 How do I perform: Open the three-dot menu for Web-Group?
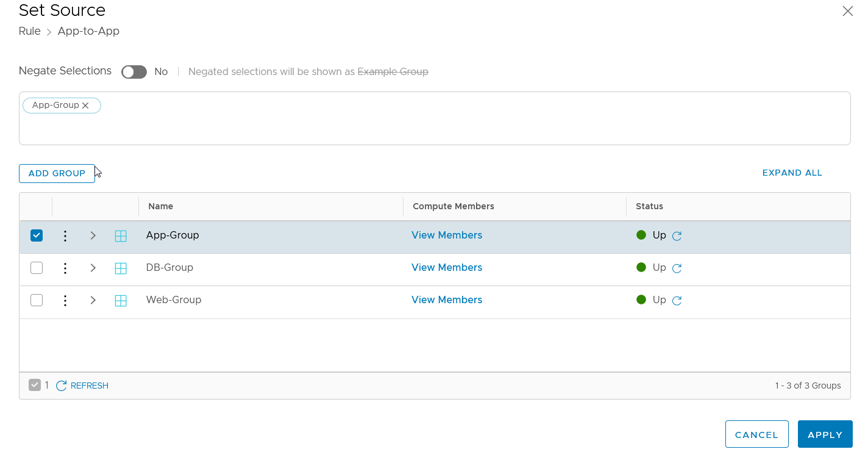click(x=65, y=300)
